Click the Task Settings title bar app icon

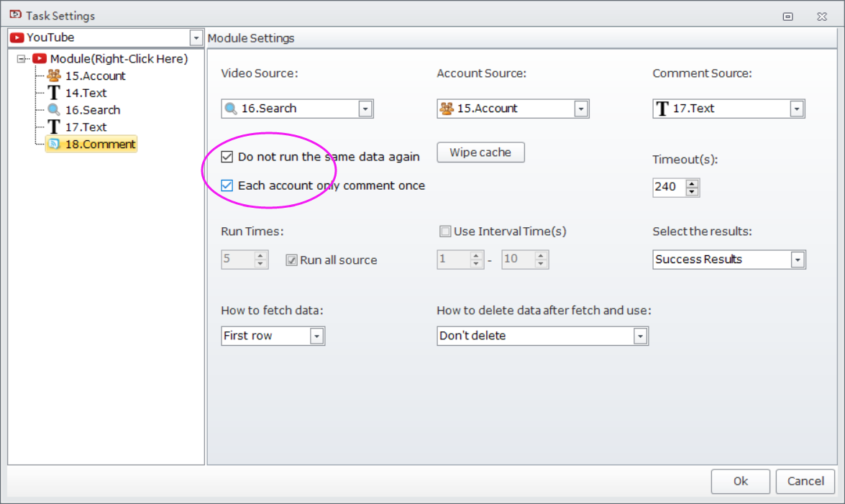[14, 15]
